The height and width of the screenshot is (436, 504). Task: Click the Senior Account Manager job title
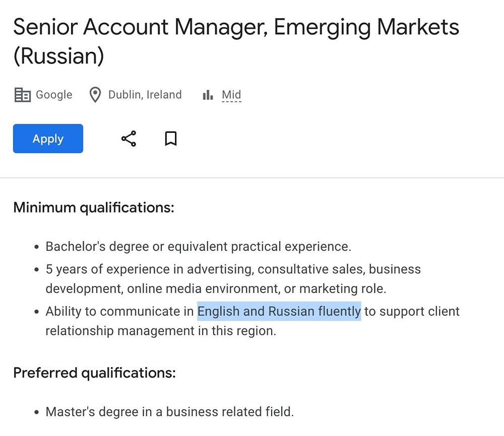[x=236, y=27]
